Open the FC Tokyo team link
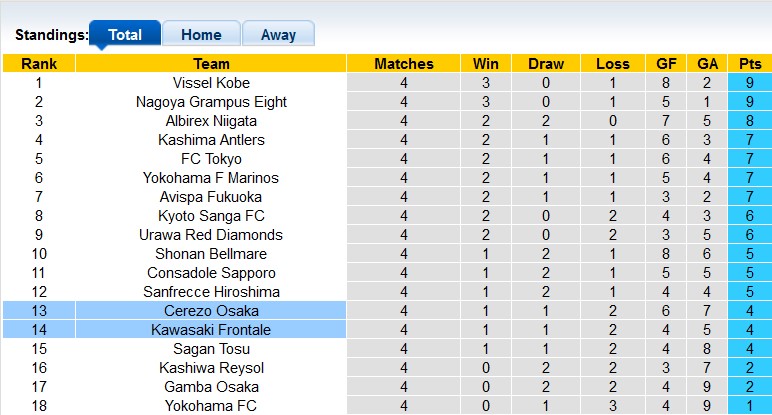772x415 pixels. (211, 159)
